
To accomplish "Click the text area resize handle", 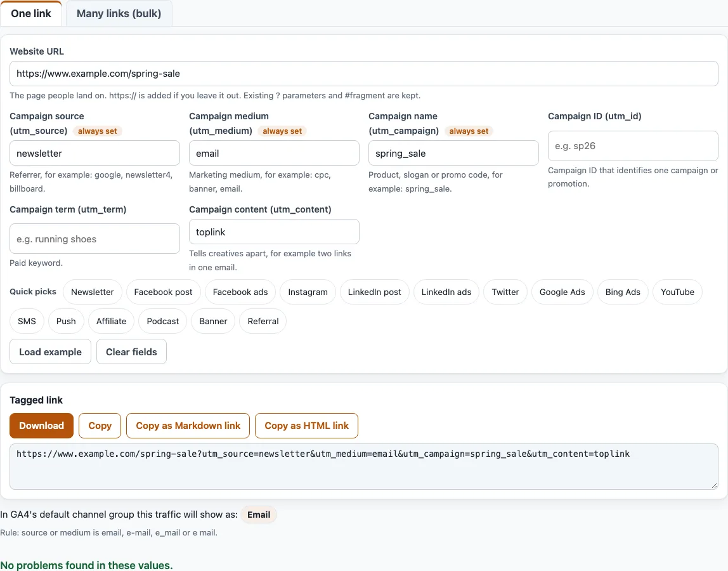I will click(714, 485).
